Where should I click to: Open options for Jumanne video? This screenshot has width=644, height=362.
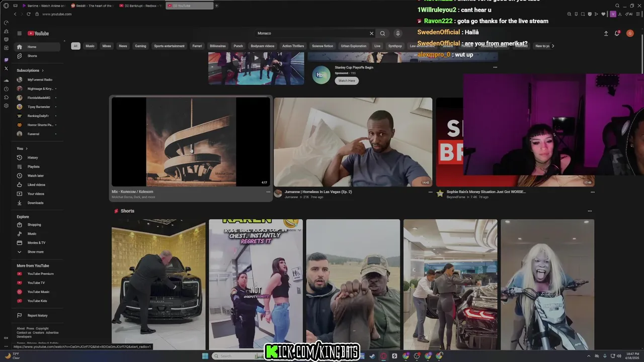click(430, 192)
